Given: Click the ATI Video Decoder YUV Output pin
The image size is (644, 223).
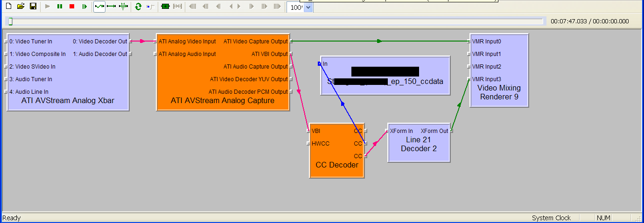Looking at the screenshot, I should click(x=249, y=79).
